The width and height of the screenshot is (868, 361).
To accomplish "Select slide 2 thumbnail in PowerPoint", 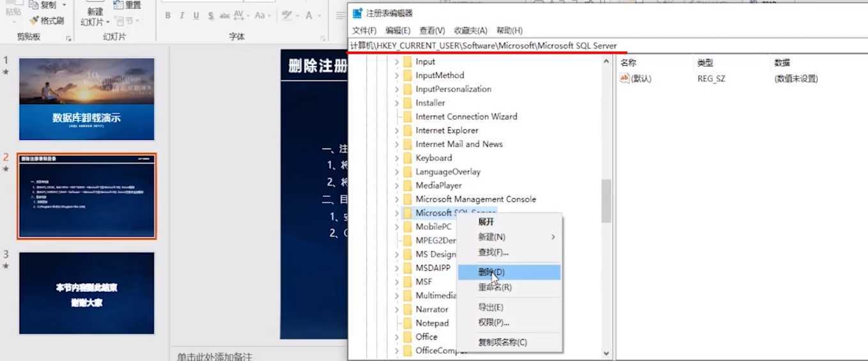I will click(x=86, y=196).
